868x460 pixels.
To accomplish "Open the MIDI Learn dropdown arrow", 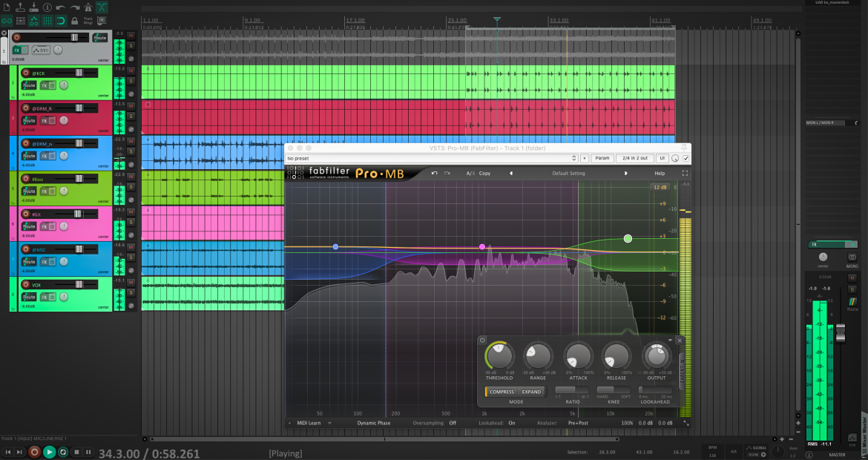I will click(329, 423).
